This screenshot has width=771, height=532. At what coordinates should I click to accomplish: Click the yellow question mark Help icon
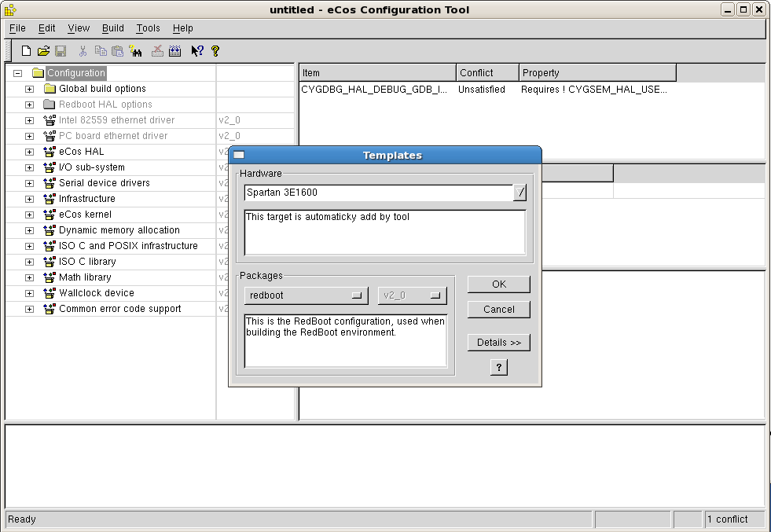pos(215,51)
